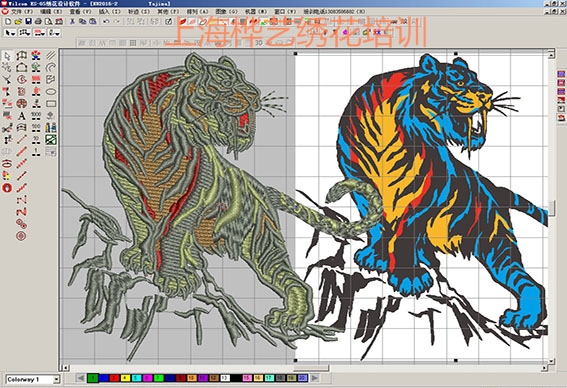
Task: Click the Cut scissors icon
Action: tap(72, 22)
